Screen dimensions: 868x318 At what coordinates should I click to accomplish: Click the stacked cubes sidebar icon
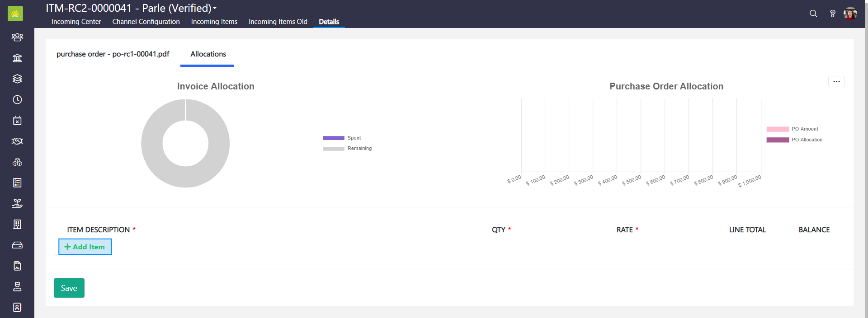point(17,162)
